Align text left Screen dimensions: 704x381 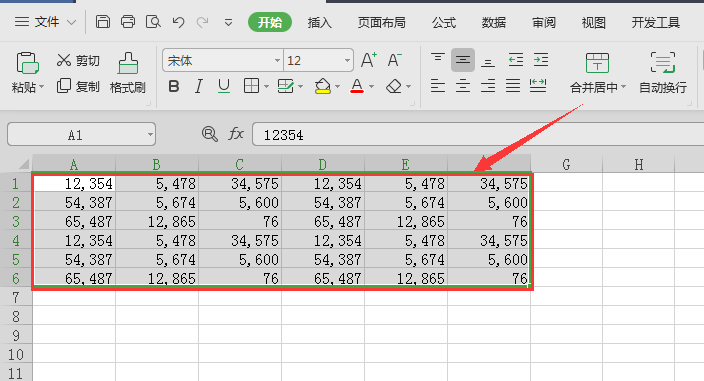[438, 86]
